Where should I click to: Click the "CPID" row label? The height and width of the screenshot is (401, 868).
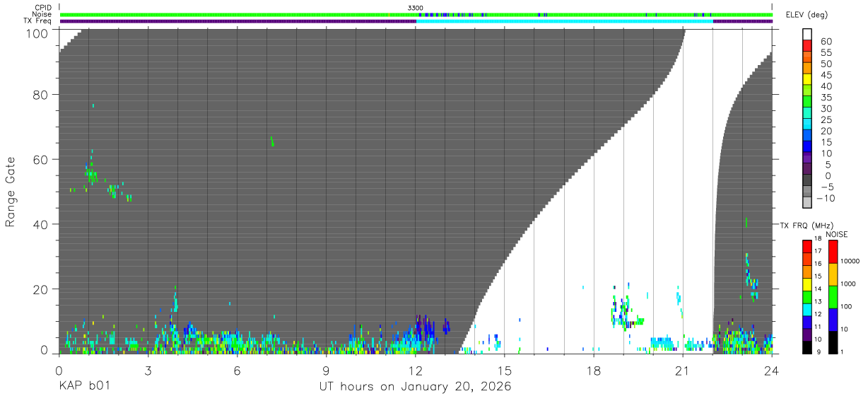[42, 8]
